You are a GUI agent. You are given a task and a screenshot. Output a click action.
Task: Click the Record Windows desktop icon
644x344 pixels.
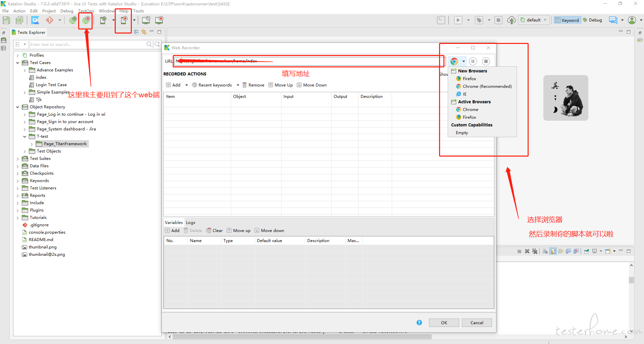point(159,20)
